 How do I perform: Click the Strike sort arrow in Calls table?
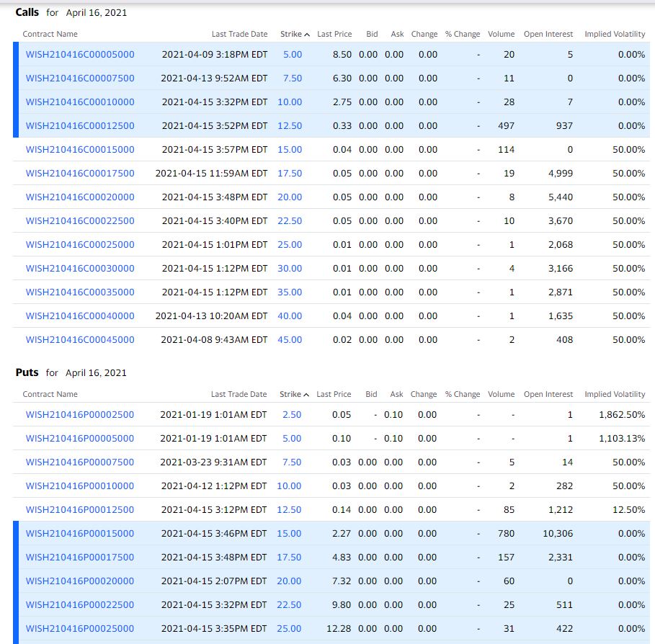307,35
